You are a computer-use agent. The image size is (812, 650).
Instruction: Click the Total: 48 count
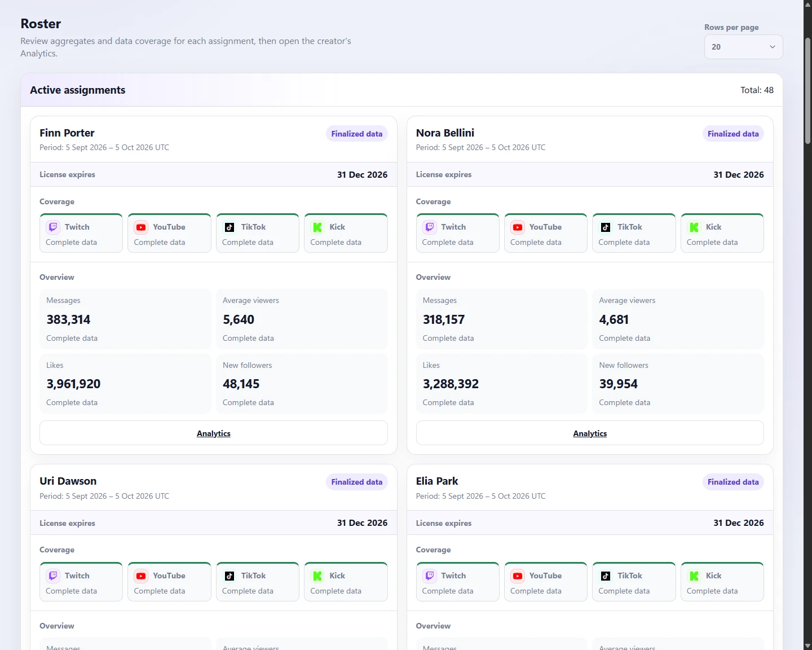(x=757, y=90)
